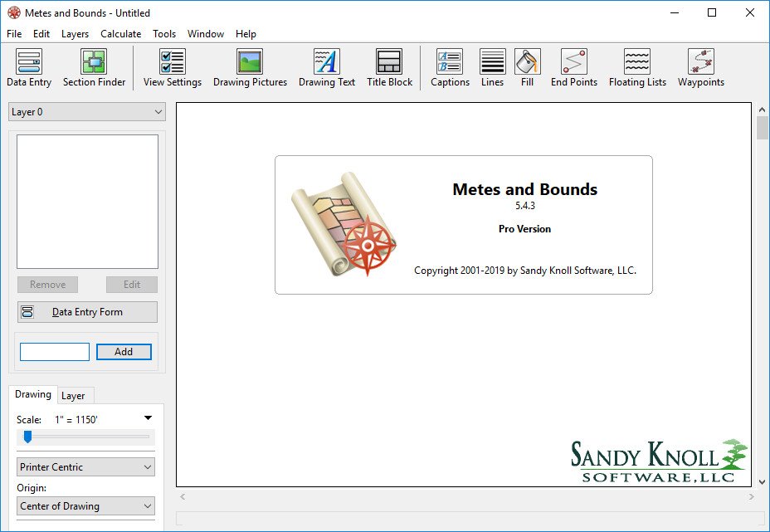
Task: Click the Waypoints toolbar icon
Action: click(x=700, y=68)
